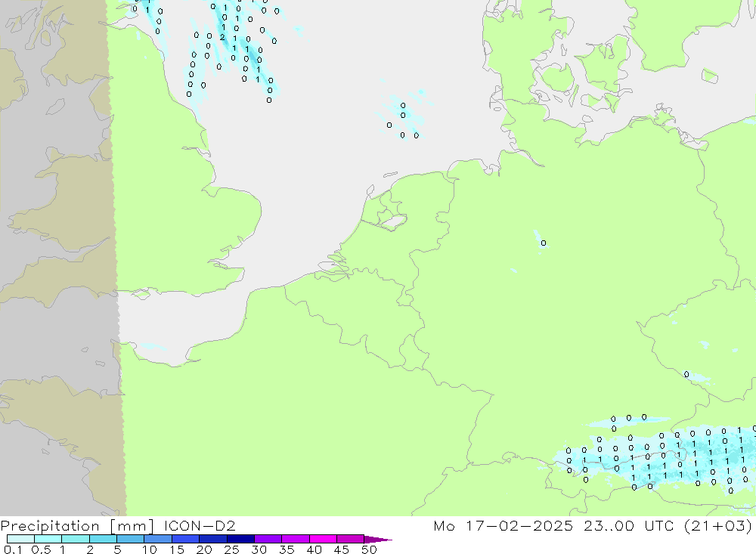
Task: Click the '45' legend scale label
Action: (x=342, y=549)
